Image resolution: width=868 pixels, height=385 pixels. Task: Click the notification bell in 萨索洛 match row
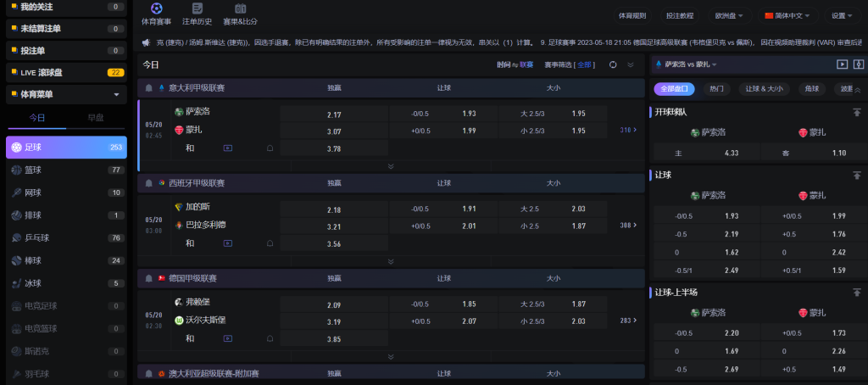tap(270, 148)
